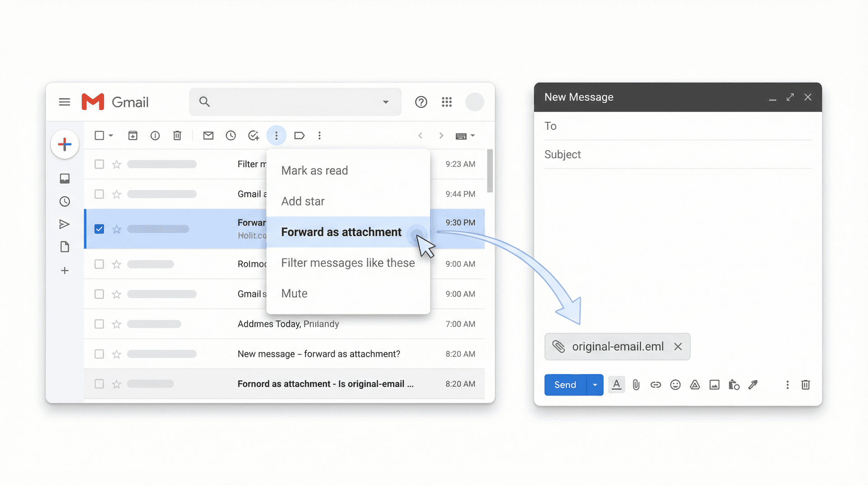This screenshot has height=485, width=868.
Task: Open Confidential mode in the compose toolbar
Action: pos(734,385)
